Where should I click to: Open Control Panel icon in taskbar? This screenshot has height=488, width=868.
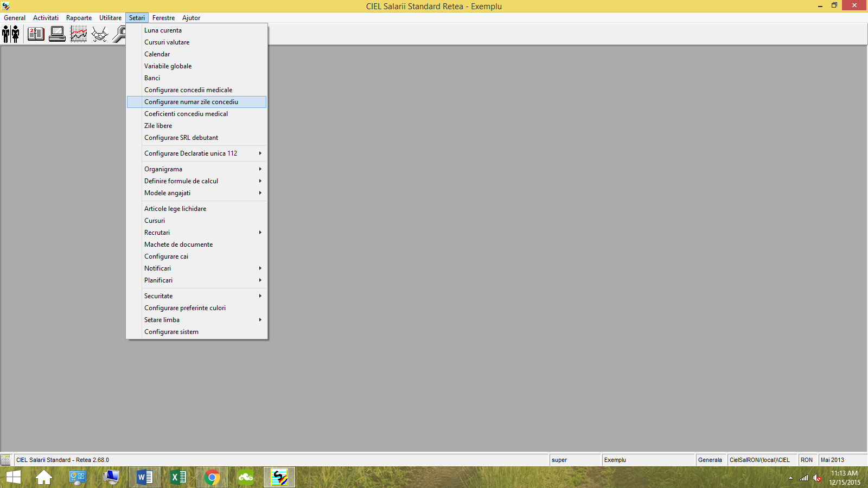point(78,477)
